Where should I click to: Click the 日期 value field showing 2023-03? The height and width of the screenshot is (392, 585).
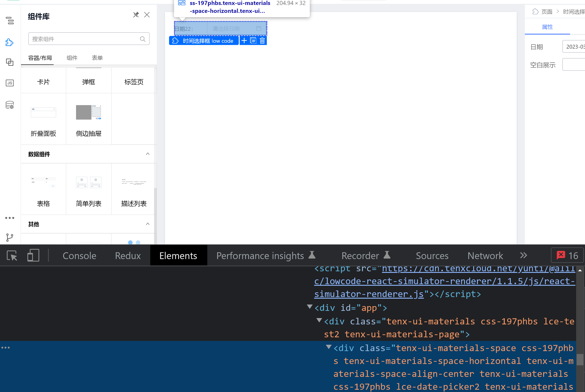(574, 47)
